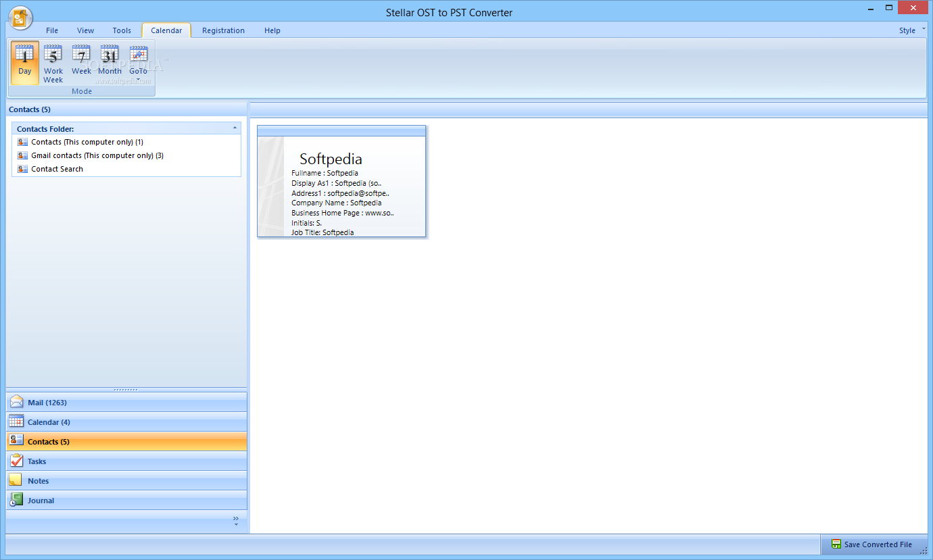Open the GoTo date option
This screenshot has height=560, width=933.
(x=139, y=62)
